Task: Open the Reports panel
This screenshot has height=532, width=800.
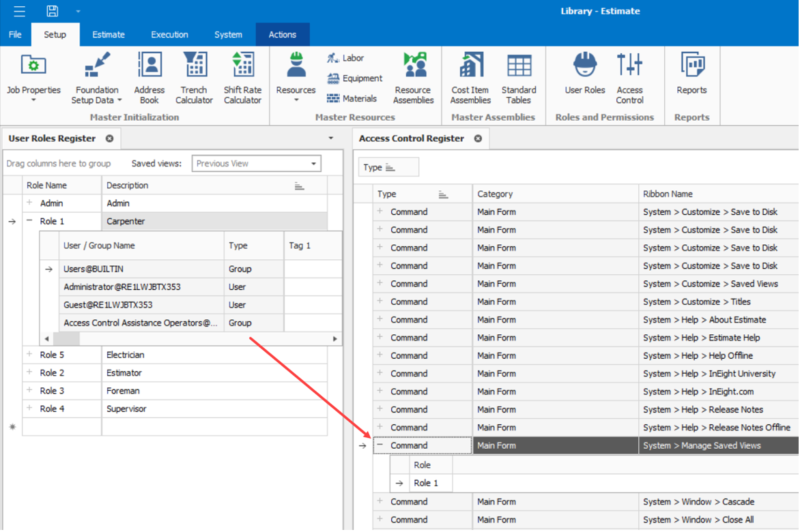Action: [691, 77]
